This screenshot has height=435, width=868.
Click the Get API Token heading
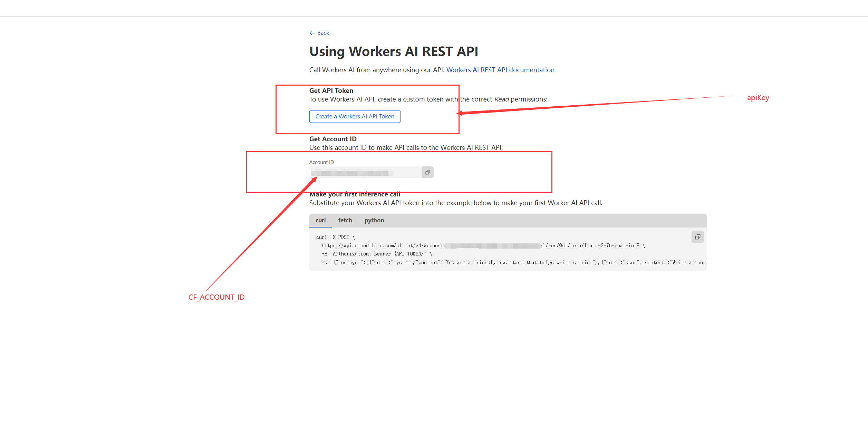331,90
